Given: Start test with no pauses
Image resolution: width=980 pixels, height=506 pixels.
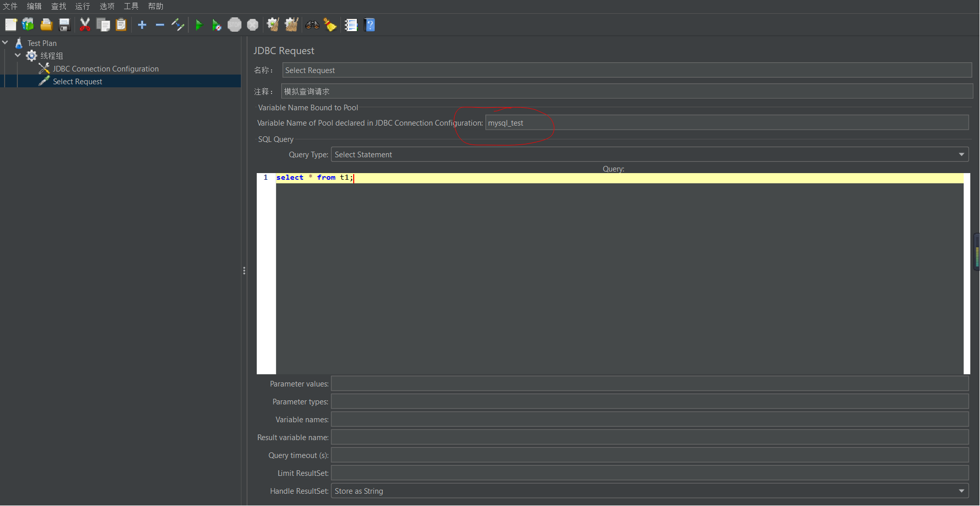Looking at the screenshot, I should 216,25.
